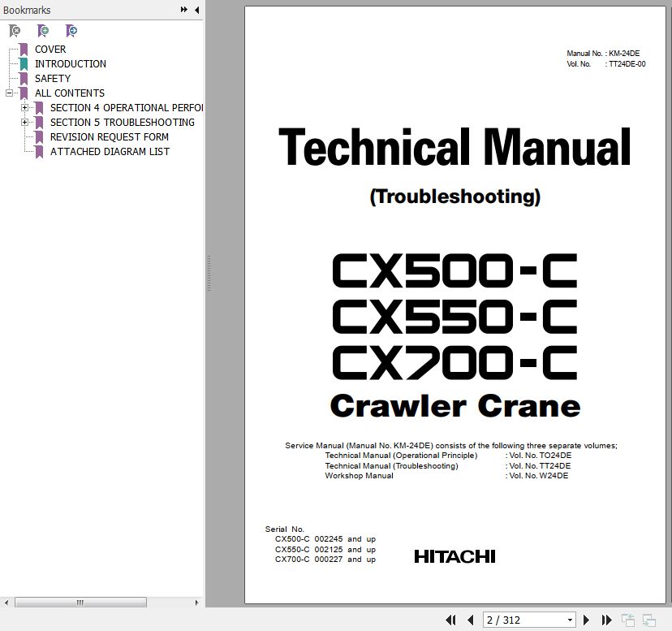
Task: Click the previous view icon in the page bar
Action: click(628, 620)
